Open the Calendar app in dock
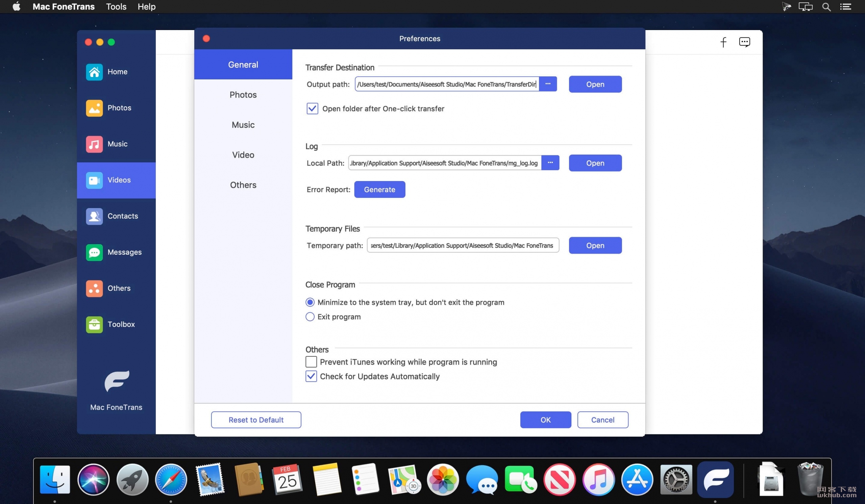 click(x=287, y=479)
